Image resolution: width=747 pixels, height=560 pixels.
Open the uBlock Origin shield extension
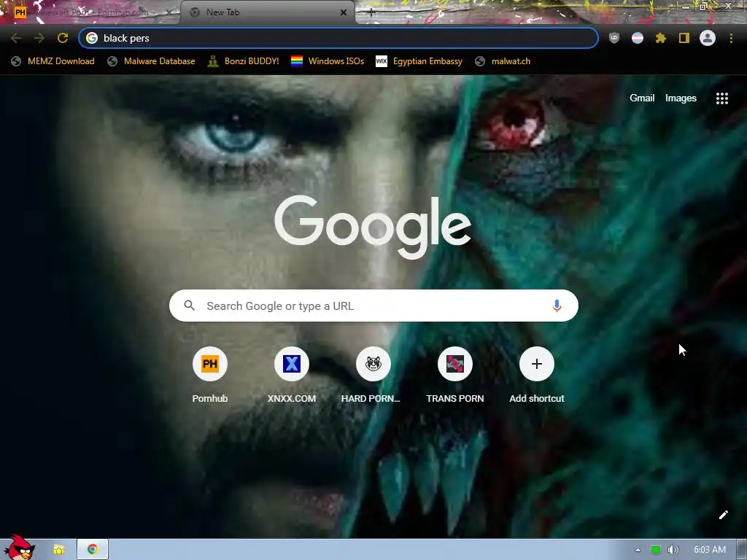click(x=614, y=38)
